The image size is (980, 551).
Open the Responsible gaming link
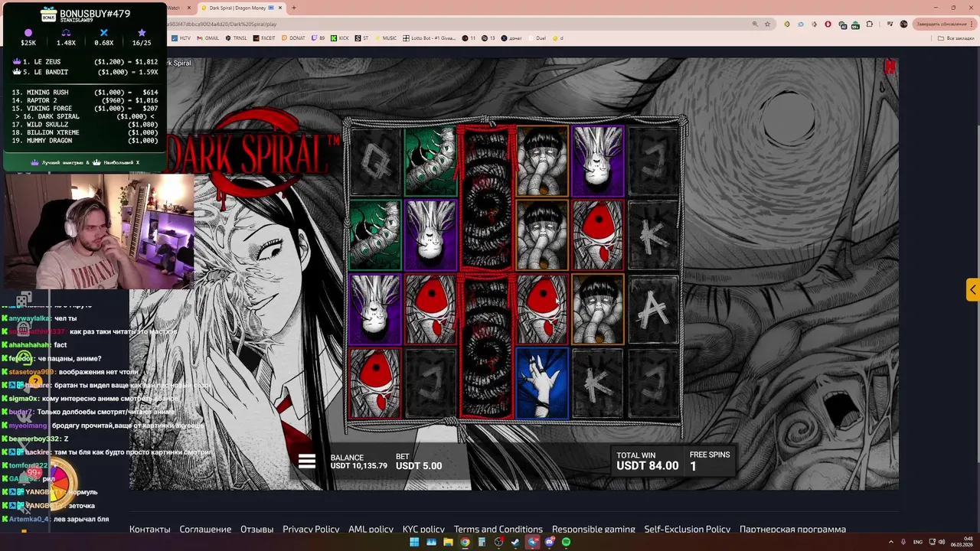click(x=593, y=529)
